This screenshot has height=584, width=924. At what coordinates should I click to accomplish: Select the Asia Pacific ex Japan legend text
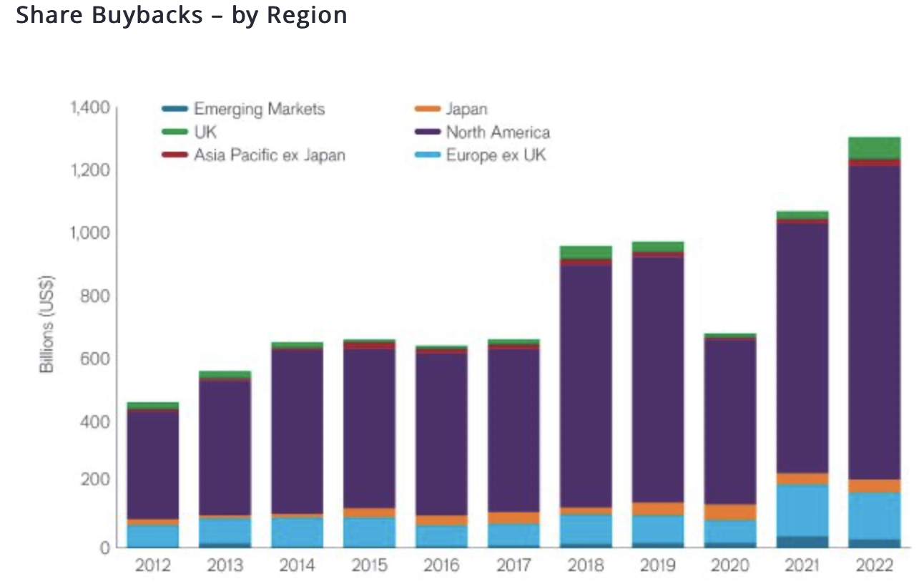point(270,155)
